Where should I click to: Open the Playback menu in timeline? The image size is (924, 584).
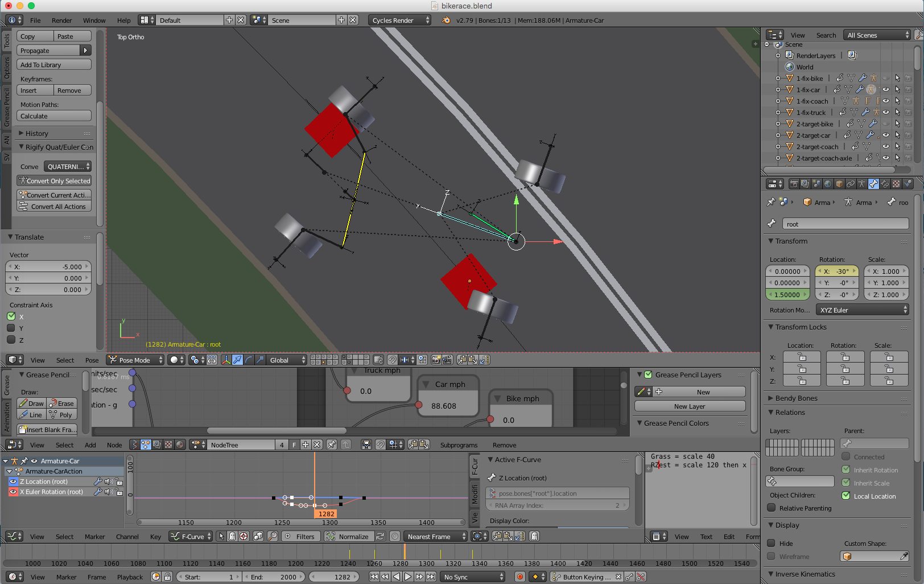pos(130,577)
